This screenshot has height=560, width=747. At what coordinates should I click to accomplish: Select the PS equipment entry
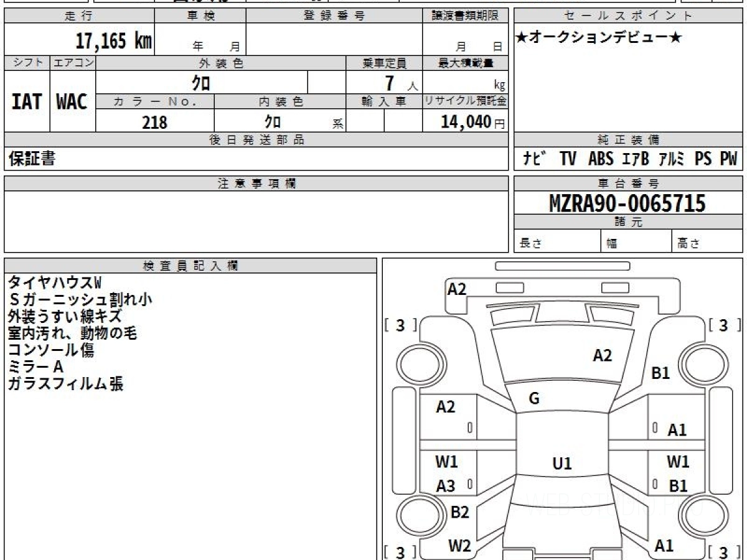pyautogui.click(x=703, y=159)
